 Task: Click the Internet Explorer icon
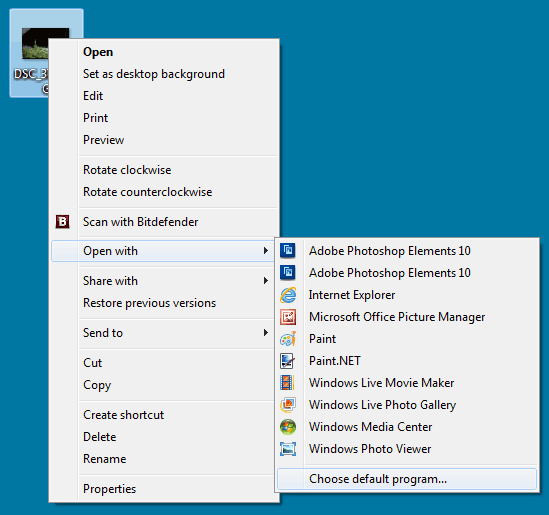click(x=288, y=295)
